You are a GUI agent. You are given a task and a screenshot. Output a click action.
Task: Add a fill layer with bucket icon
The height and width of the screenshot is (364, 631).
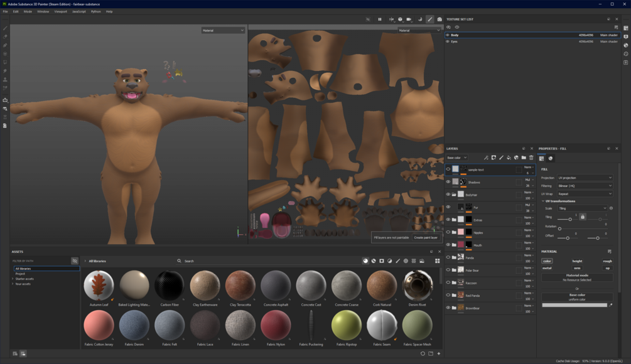509,158
